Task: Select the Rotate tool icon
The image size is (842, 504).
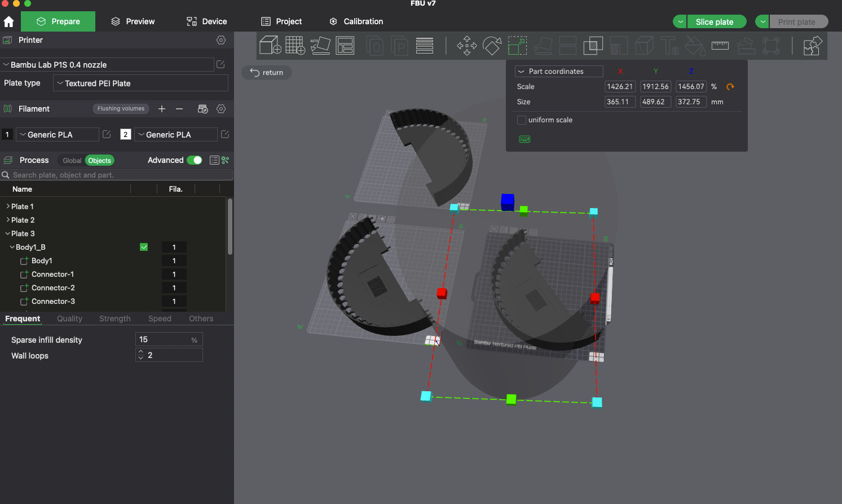Action: click(492, 45)
